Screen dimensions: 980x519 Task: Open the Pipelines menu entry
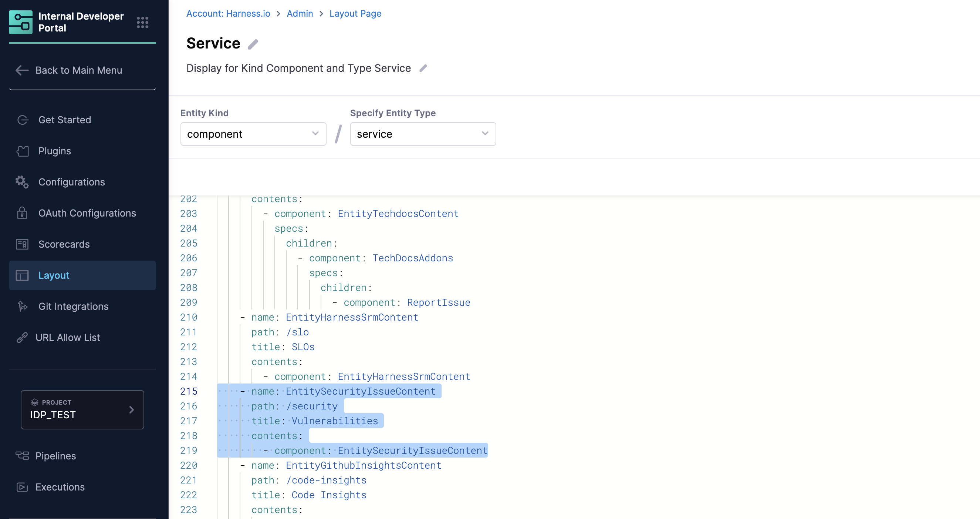coord(55,456)
